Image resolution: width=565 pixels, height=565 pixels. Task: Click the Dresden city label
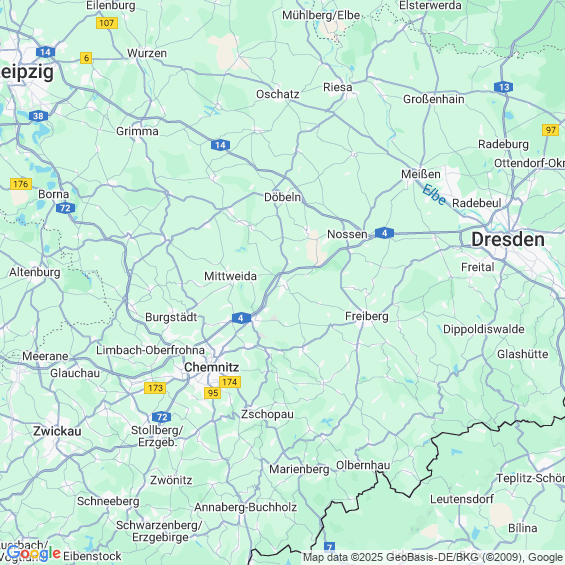pos(508,240)
